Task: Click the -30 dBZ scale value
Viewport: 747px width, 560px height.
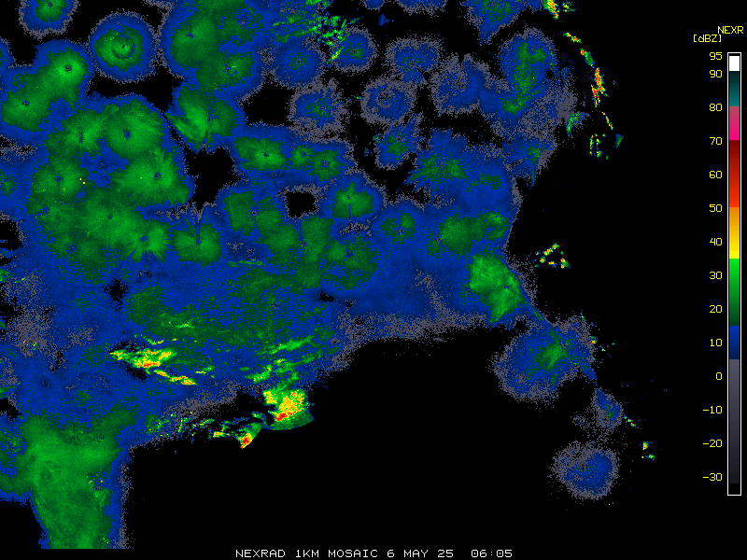Action: (712, 477)
